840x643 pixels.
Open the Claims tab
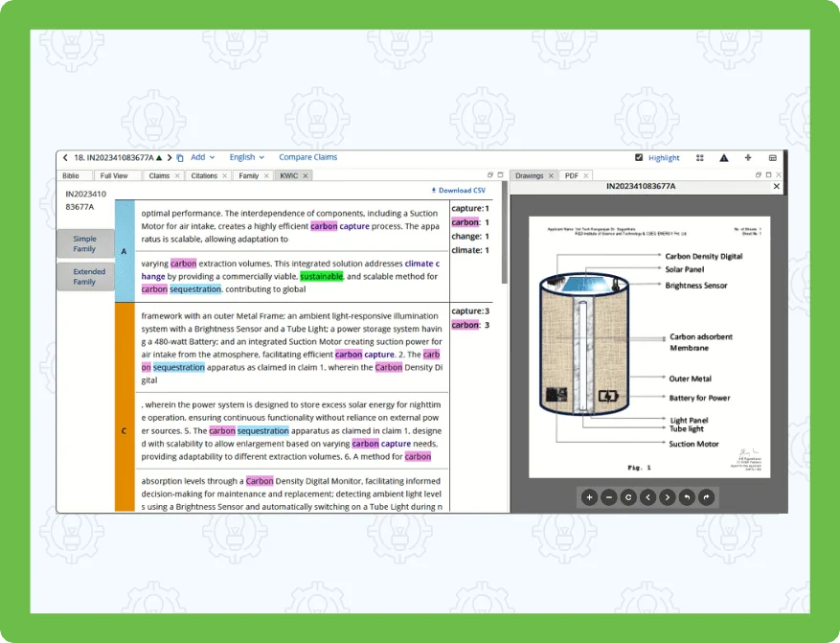[x=159, y=175]
